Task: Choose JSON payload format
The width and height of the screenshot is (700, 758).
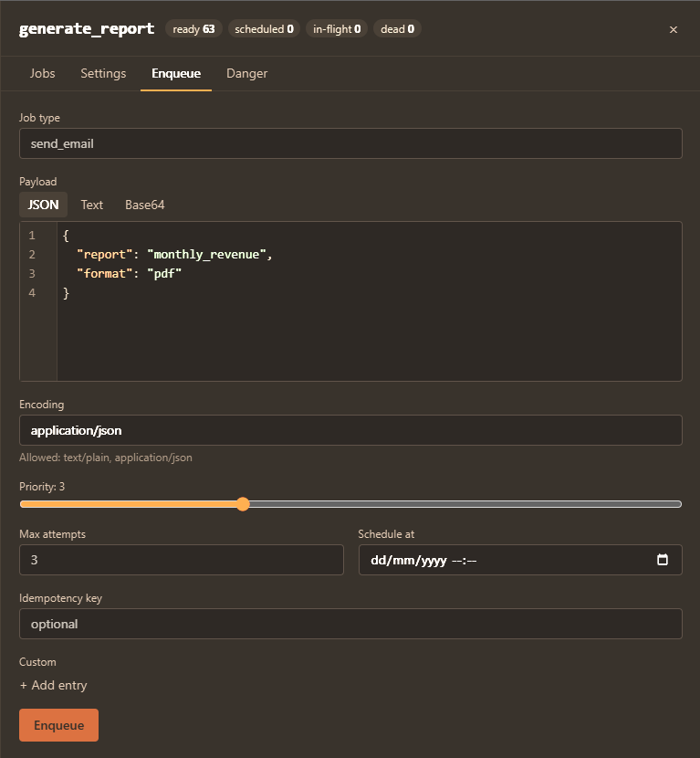Action: 43,205
